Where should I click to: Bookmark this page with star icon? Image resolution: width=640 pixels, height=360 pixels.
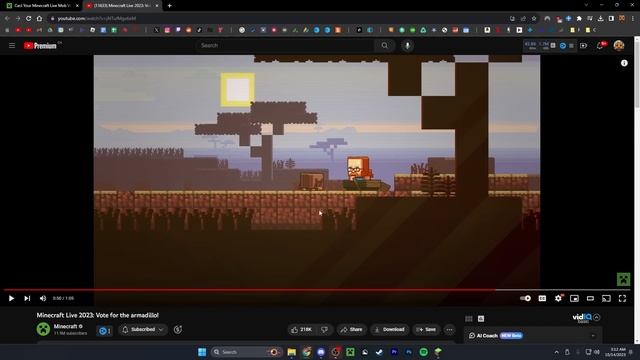coord(534,18)
